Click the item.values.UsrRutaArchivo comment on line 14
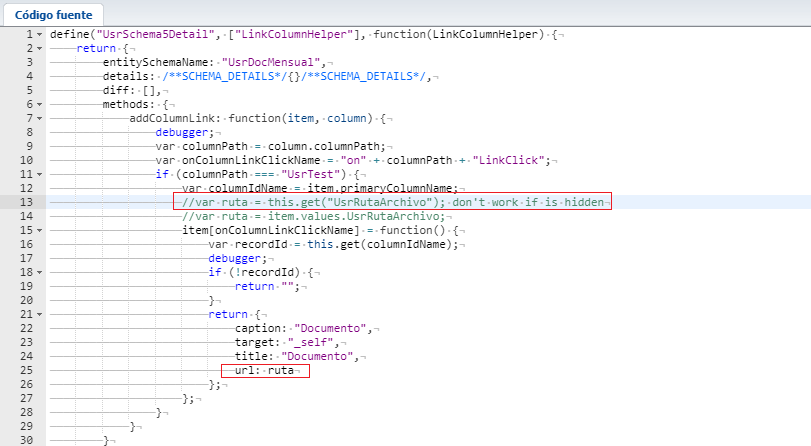Viewport: 811px width, 446px height. (313, 216)
